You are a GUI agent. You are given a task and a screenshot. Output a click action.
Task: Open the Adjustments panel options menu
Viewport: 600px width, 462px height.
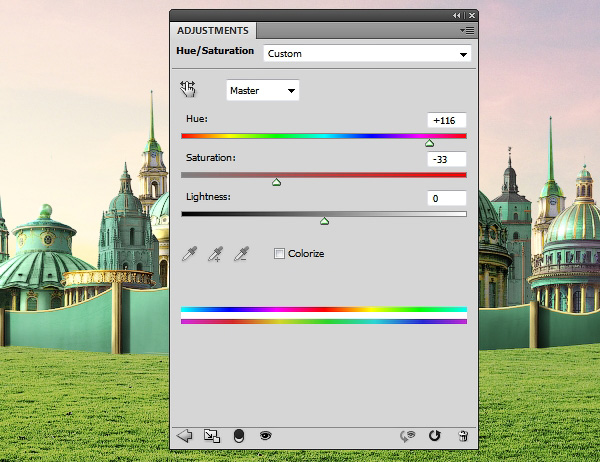468,31
